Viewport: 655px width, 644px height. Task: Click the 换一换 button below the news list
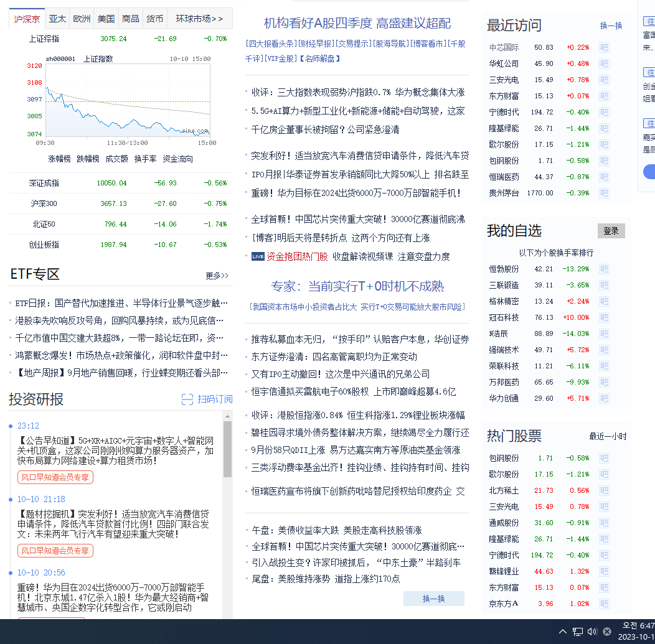click(433, 599)
